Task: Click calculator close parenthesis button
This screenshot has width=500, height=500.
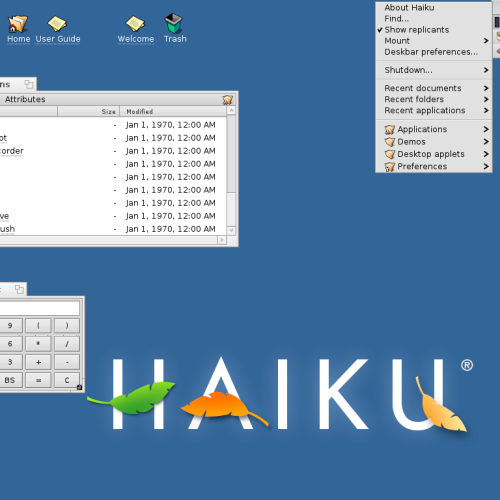Action: click(67, 326)
